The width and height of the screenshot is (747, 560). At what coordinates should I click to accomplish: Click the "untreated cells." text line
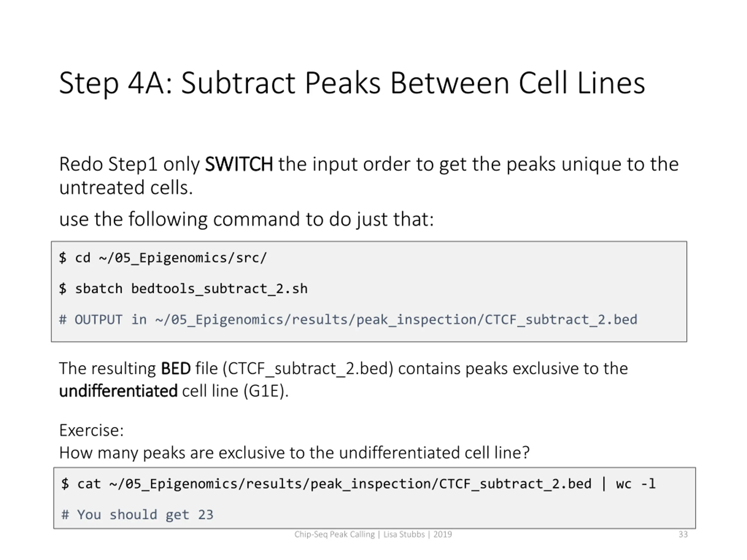126,188
